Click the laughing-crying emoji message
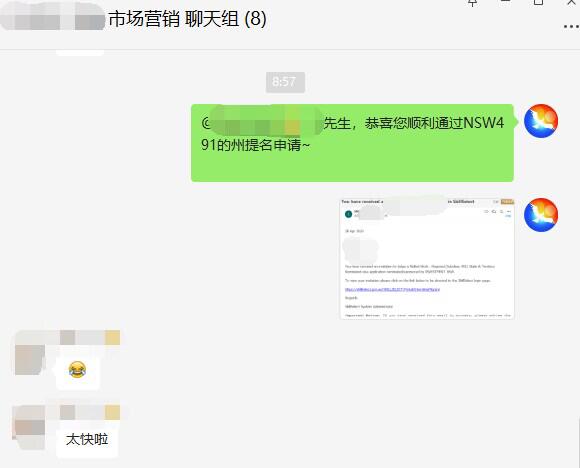 [x=78, y=370]
